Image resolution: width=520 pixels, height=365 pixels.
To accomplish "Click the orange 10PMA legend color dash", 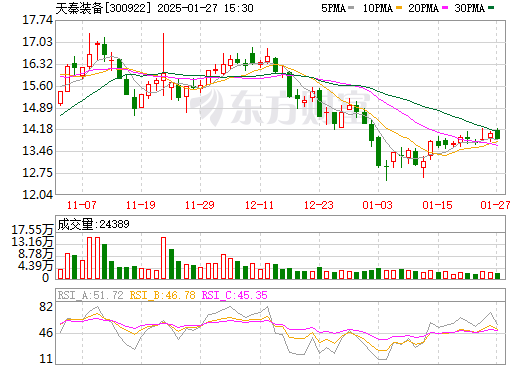I will (399, 8).
